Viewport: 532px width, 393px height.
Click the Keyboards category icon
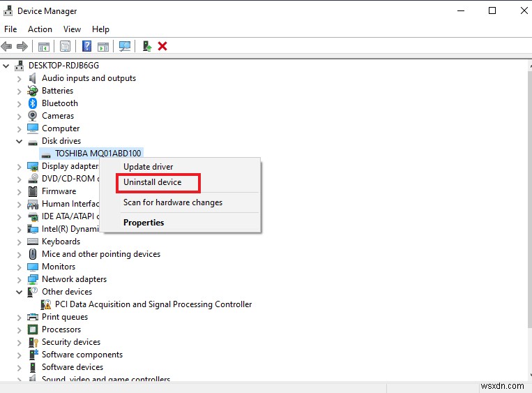(33, 242)
